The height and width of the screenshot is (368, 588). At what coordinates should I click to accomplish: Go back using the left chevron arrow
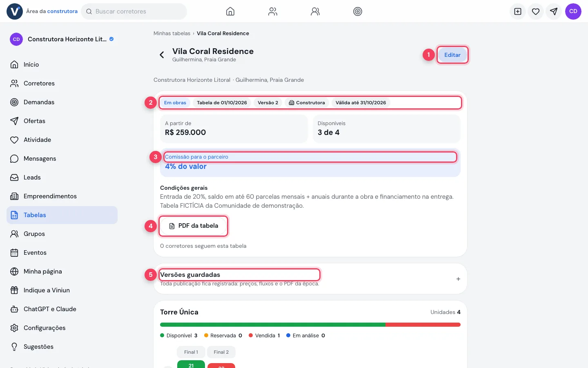[x=162, y=55]
